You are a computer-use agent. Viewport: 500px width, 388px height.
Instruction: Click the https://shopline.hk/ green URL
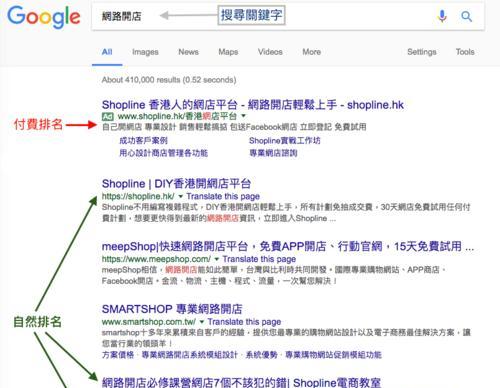click(x=138, y=196)
